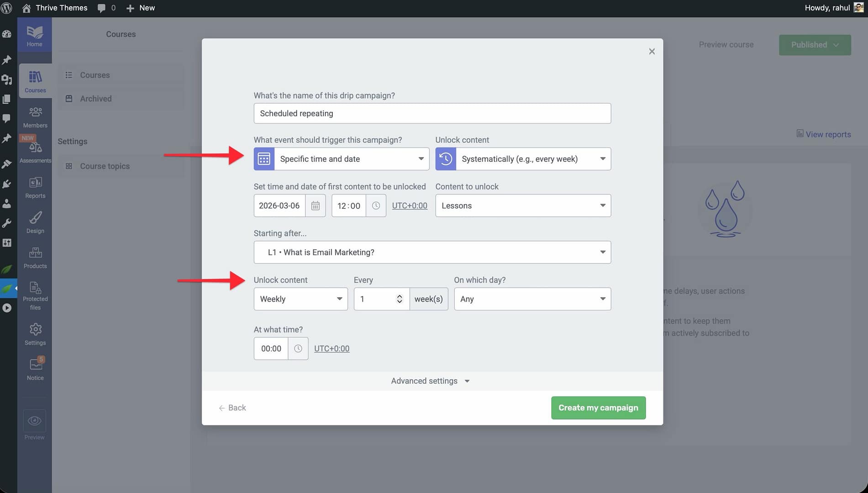This screenshot has width=868, height=493.
Task: Click the Every weeks number stepper
Action: [x=400, y=299]
